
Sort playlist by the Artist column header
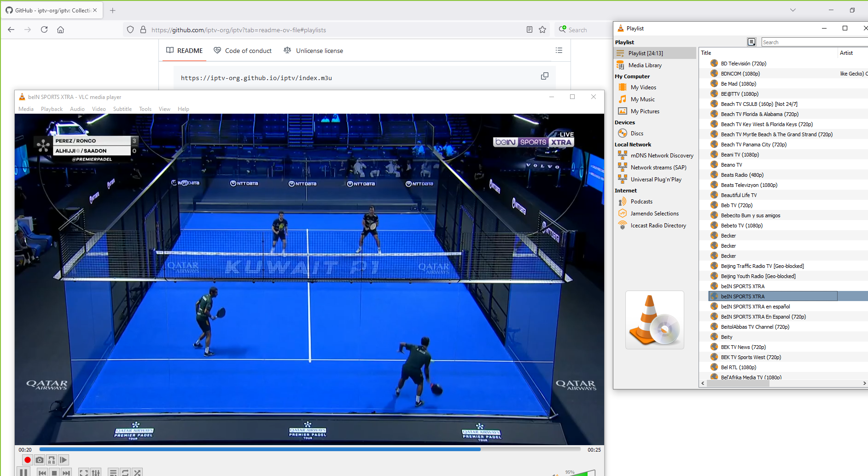tap(853, 53)
